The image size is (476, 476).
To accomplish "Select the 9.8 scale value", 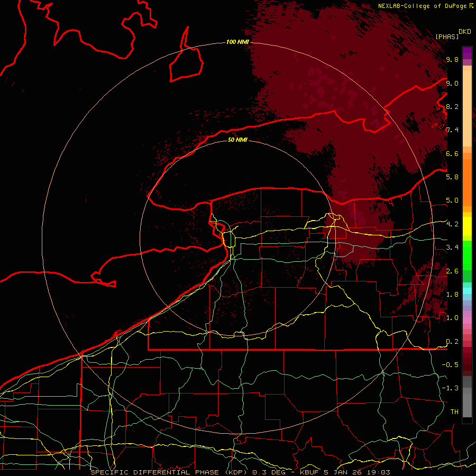I will coord(452,59).
